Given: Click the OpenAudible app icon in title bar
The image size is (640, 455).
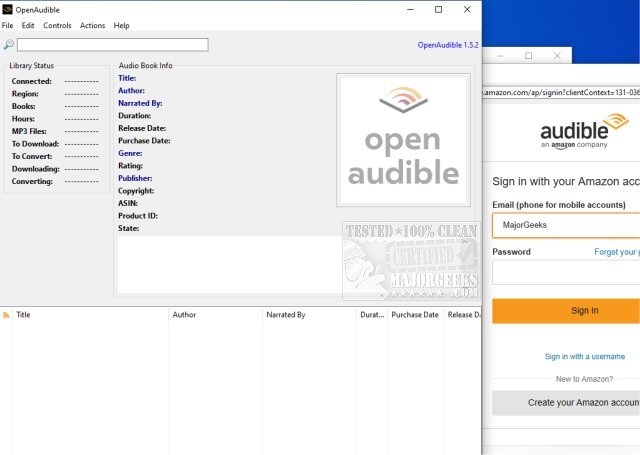Looking at the screenshot, I should click(x=7, y=9).
